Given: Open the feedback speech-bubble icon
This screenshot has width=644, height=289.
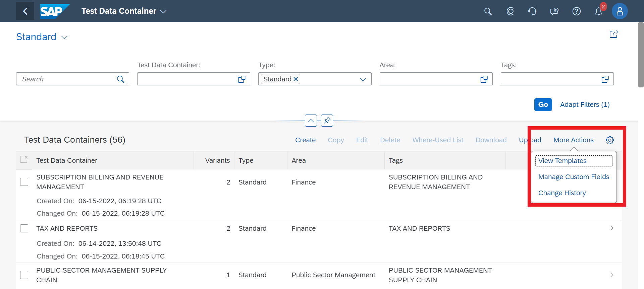Looking at the screenshot, I should (x=554, y=11).
